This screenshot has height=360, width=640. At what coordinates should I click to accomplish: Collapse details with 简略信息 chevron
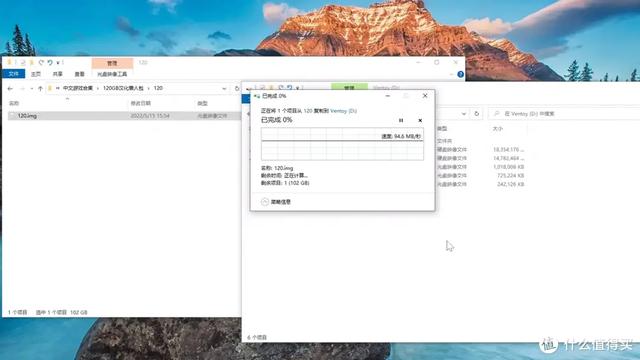[x=265, y=202]
